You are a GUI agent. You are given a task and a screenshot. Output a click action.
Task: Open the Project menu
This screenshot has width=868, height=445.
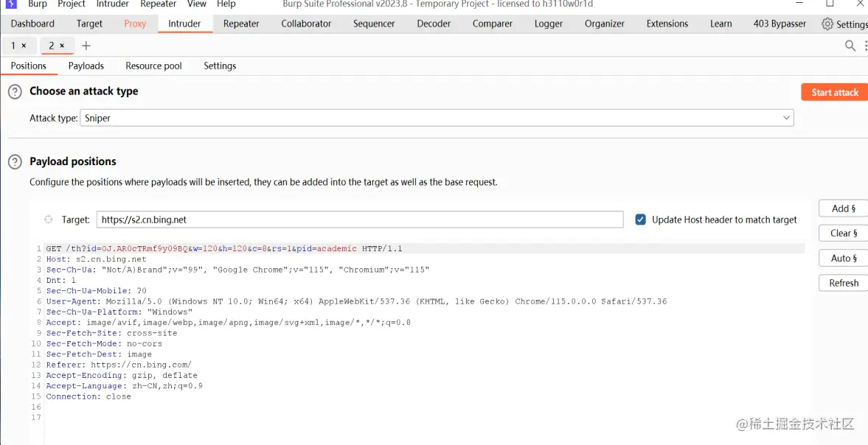(x=72, y=4)
